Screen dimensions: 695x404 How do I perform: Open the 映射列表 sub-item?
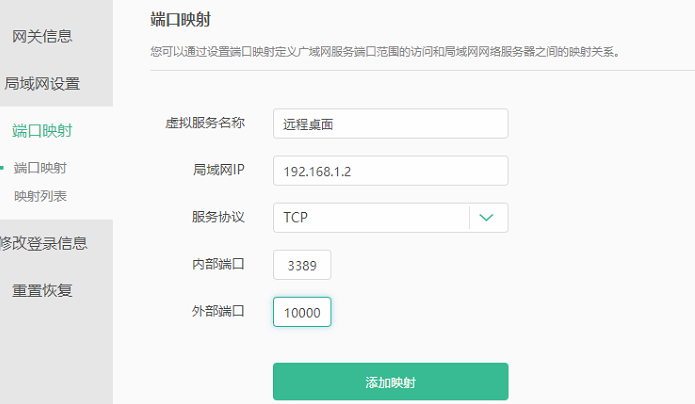(40, 196)
